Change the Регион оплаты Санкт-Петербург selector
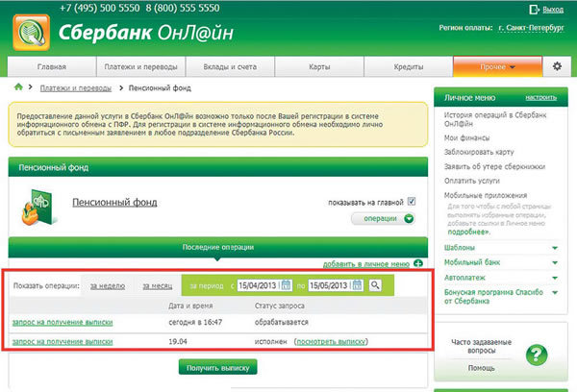 click(x=531, y=28)
